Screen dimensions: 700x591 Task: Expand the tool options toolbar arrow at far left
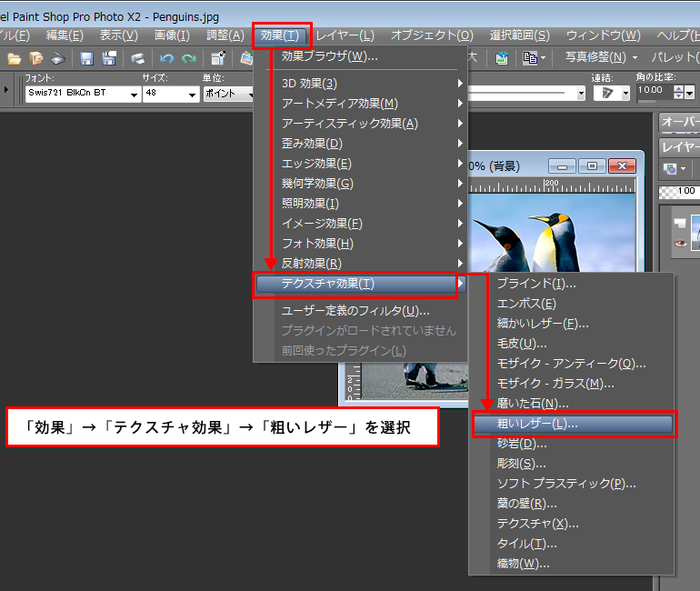click(6, 90)
